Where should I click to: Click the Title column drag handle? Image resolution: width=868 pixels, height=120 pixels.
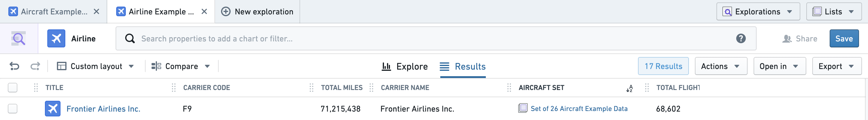(x=36, y=88)
